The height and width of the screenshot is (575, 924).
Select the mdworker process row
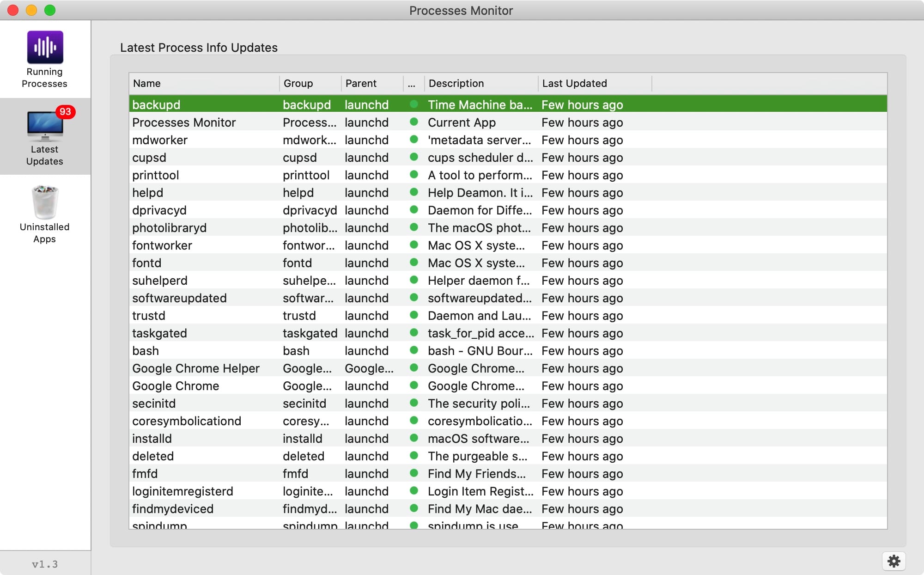coord(508,140)
